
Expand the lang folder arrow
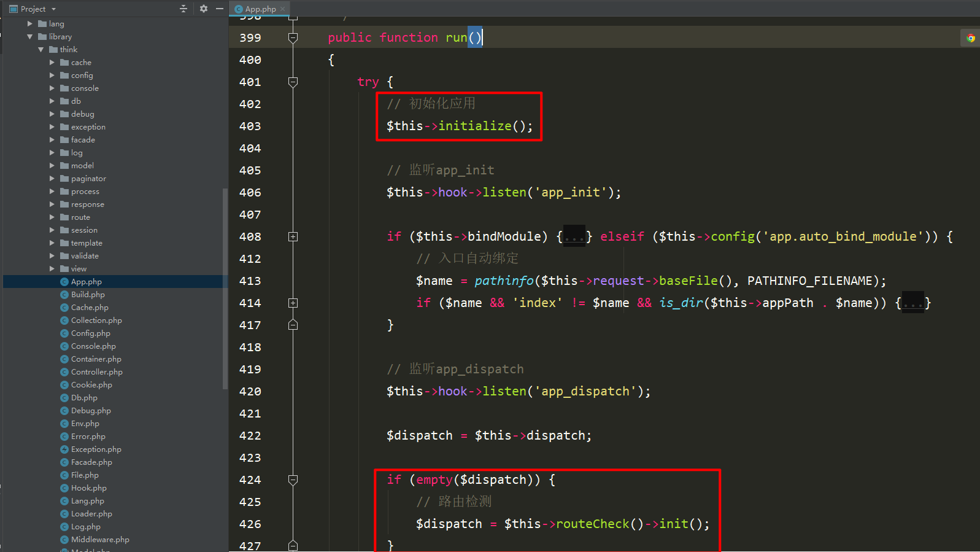click(x=30, y=24)
